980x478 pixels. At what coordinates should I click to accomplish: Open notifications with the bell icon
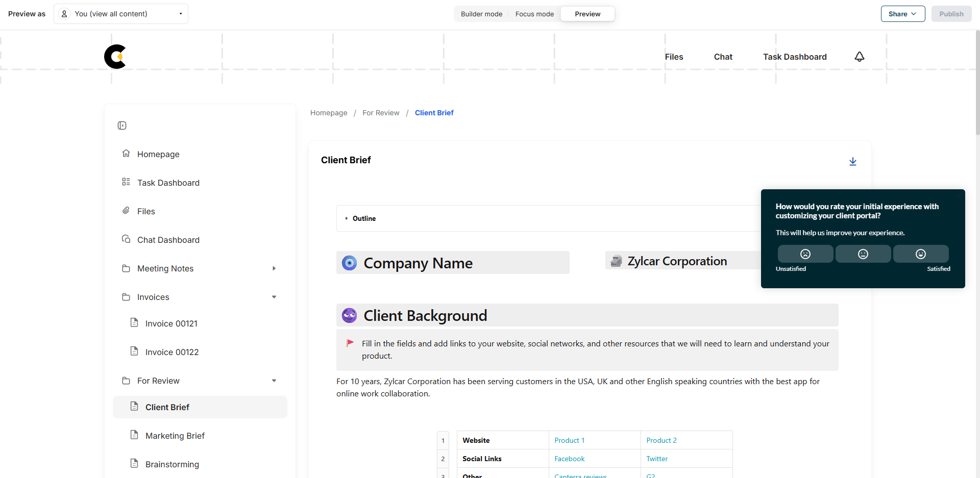860,57
